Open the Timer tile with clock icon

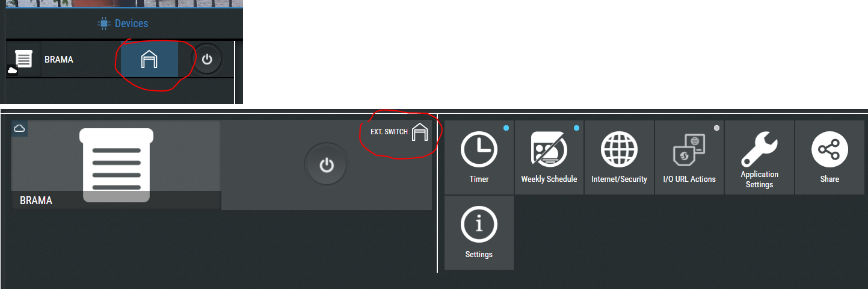pyautogui.click(x=479, y=157)
